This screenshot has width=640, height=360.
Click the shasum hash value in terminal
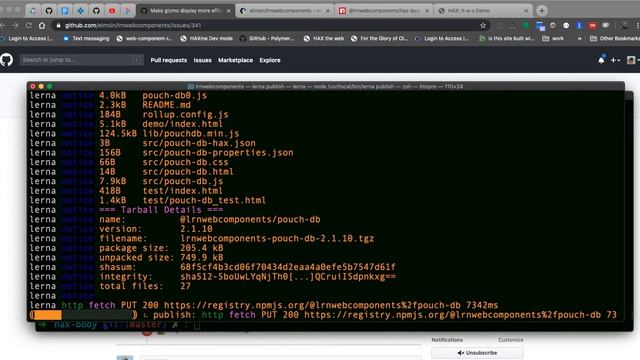(x=288, y=267)
